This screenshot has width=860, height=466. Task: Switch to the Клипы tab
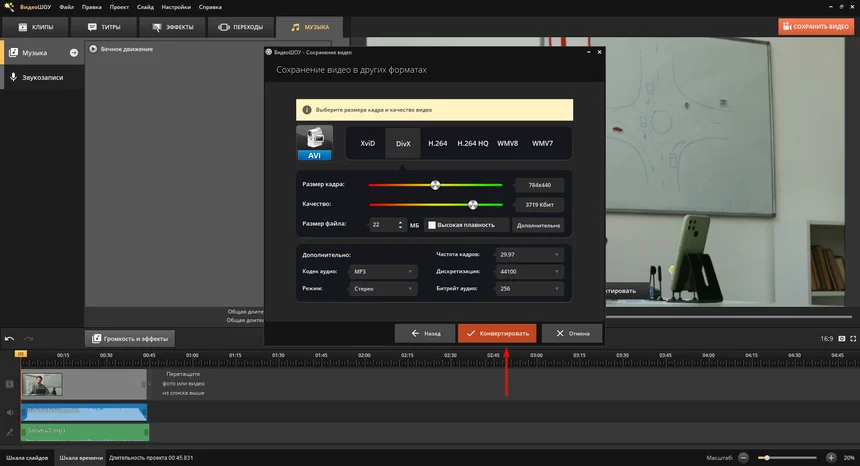tap(36, 27)
